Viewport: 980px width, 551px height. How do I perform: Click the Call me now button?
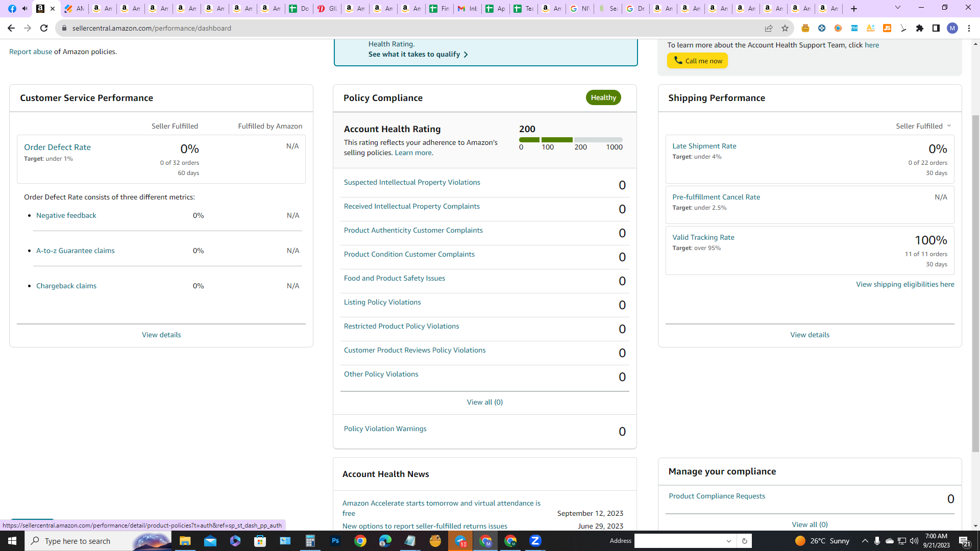697,61
